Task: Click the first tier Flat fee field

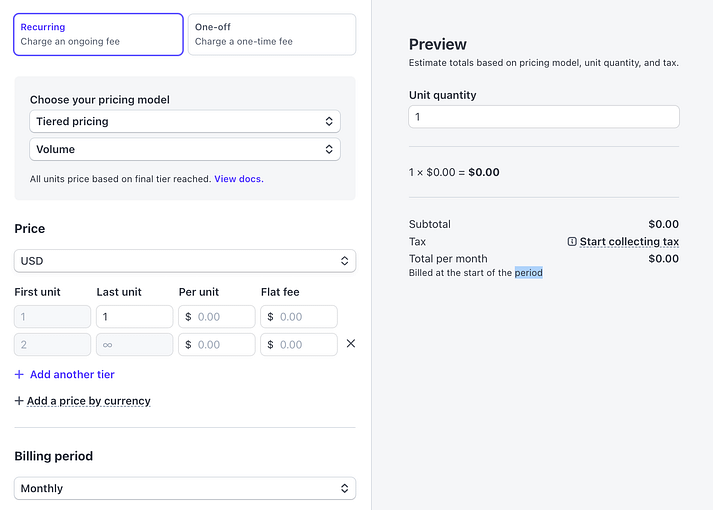Action: [304, 317]
